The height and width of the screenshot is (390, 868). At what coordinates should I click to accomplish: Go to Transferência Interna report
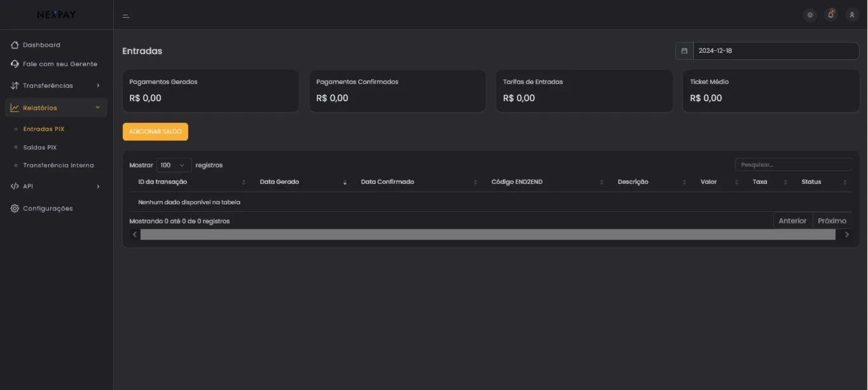(59, 165)
